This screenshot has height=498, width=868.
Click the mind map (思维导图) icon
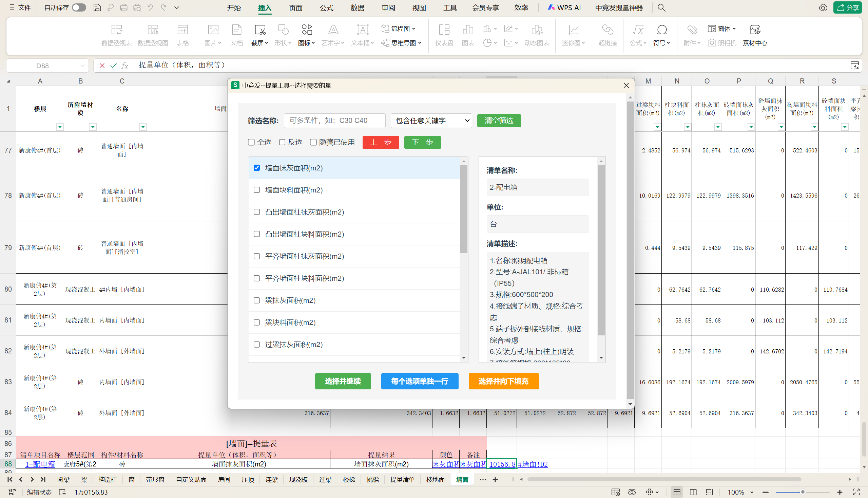385,43
